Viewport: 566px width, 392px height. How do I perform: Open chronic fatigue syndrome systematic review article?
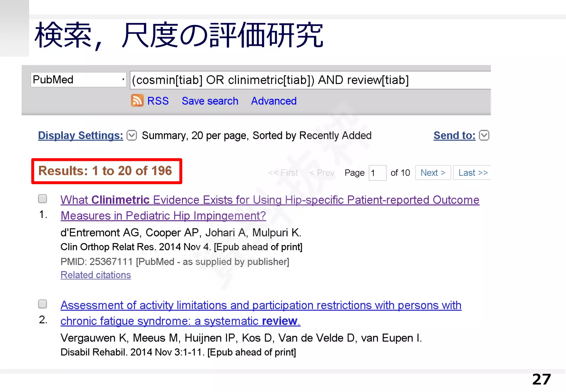[x=261, y=305]
